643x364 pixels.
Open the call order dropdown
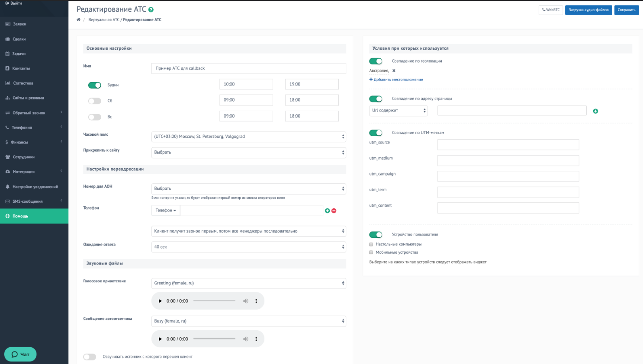click(249, 231)
